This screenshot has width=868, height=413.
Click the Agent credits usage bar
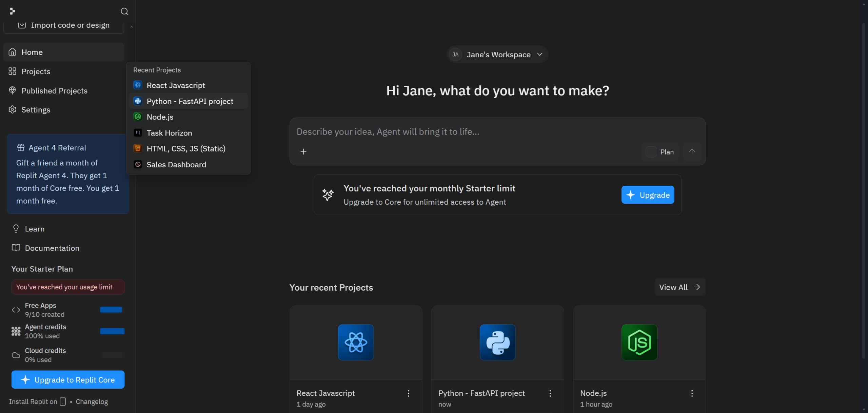[x=112, y=331]
